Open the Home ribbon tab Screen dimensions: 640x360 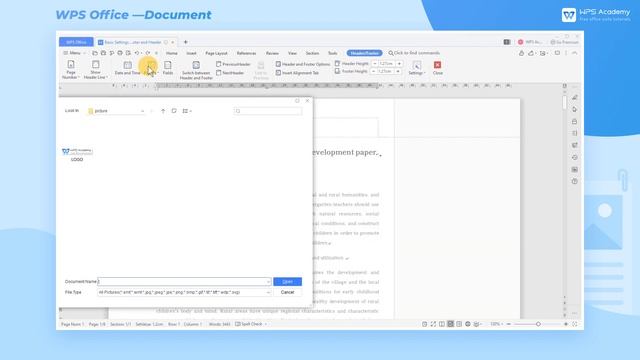click(171, 53)
